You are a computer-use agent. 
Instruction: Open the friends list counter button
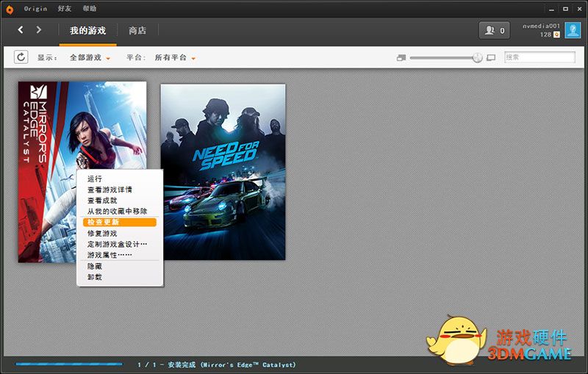494,30
